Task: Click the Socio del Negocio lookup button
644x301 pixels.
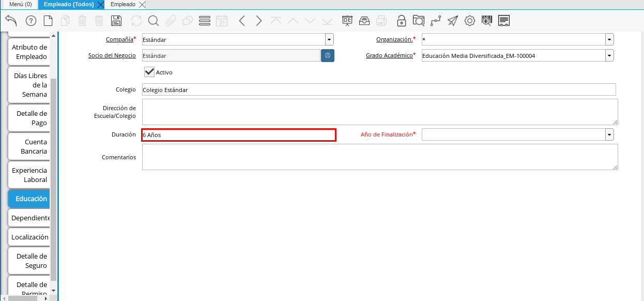Action: [328, 55]
